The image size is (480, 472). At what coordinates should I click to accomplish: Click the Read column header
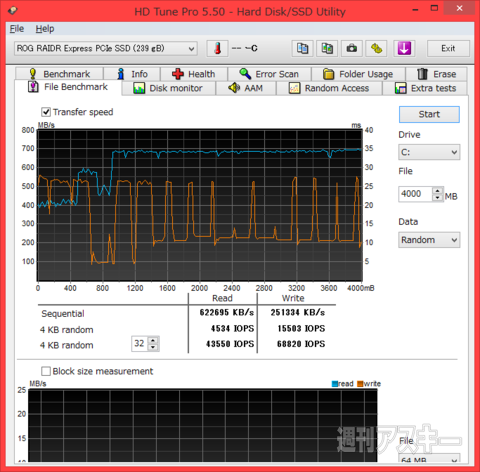click(222, 298)
